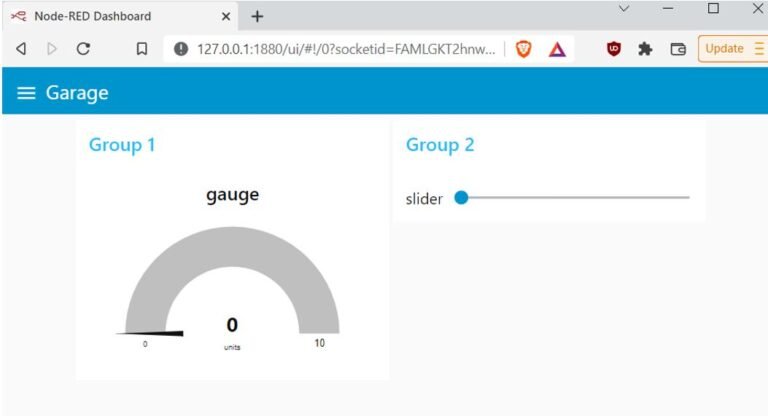This screenshot has height=416, width=768.
Task: Click the browser back arrow
Action: tap(21, 49)
